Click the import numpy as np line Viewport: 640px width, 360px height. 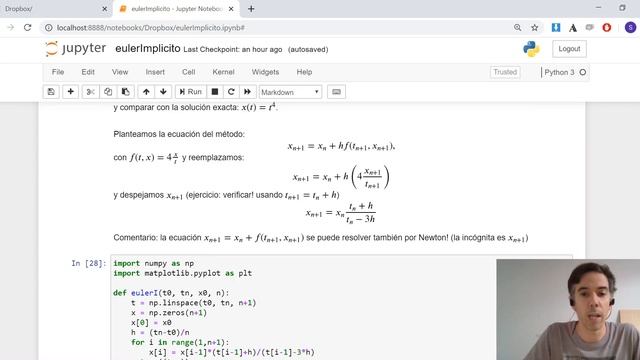coord(153,263)
